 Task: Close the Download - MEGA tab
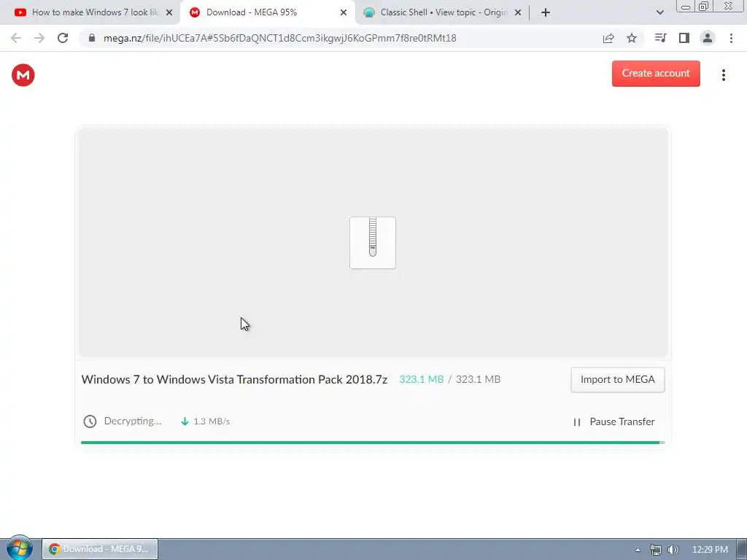point(344,13)
